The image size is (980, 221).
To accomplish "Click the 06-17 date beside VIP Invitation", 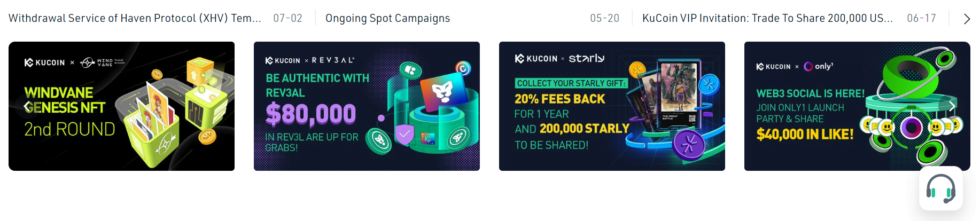I will 921,18.
